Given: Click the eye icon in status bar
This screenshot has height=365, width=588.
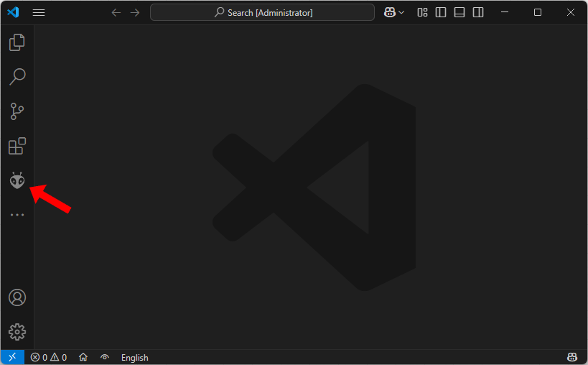Looking at the screenshot, I should (x=105, y=358).
